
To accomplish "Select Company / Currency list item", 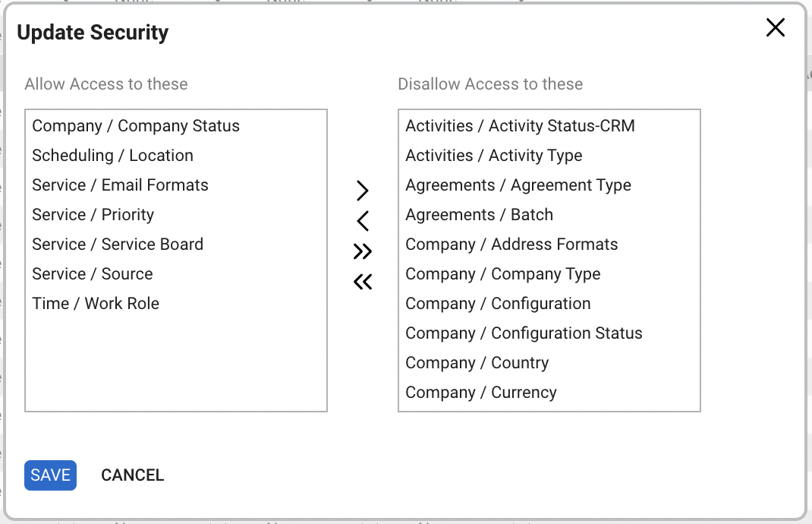I will point(480,393).
